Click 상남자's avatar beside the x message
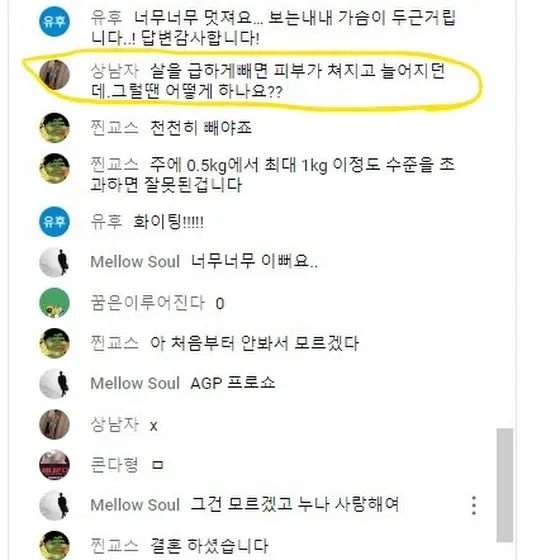Image resolution: width=560 pixels, height=560 pixels. coord(54,424)
